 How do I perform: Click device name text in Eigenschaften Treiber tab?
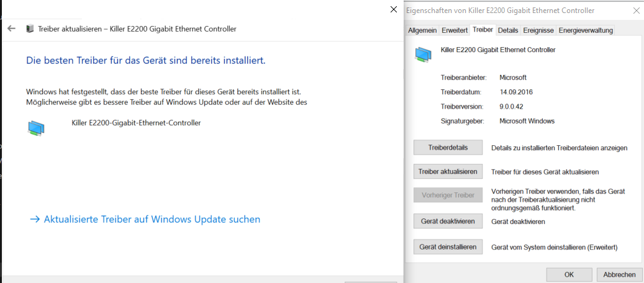click(x=498, y=50)
